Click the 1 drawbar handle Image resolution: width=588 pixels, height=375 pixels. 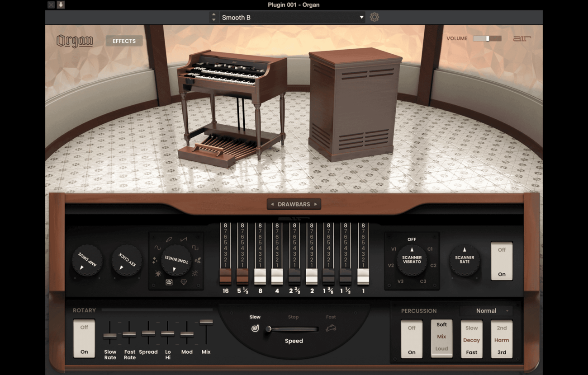tap(363, 277)
